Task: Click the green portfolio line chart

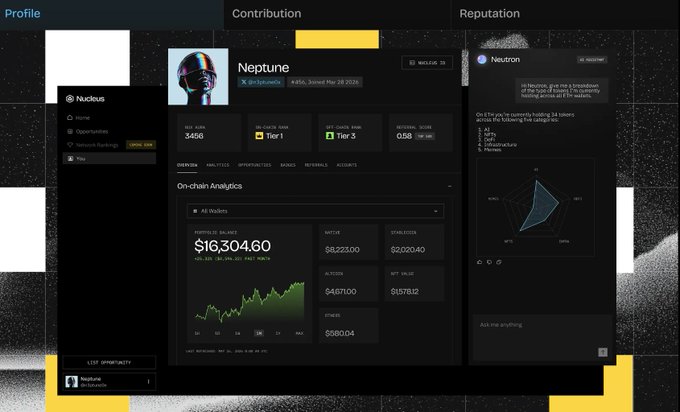Action: point(250,302)
